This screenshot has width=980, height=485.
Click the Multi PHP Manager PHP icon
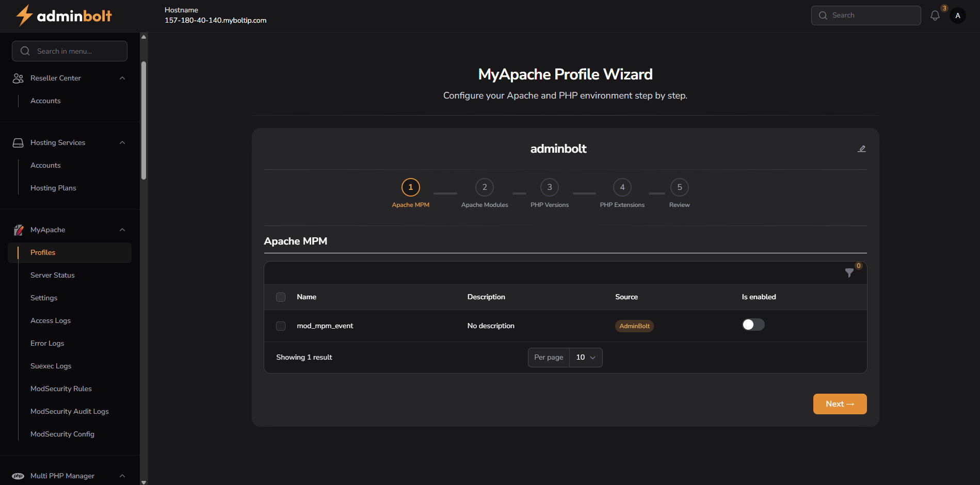tap(19, 476)
